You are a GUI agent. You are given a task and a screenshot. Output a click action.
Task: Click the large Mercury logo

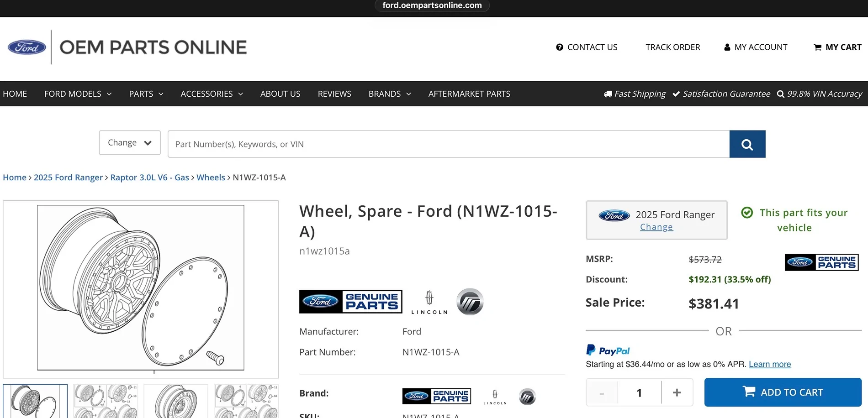click(470, 302)
